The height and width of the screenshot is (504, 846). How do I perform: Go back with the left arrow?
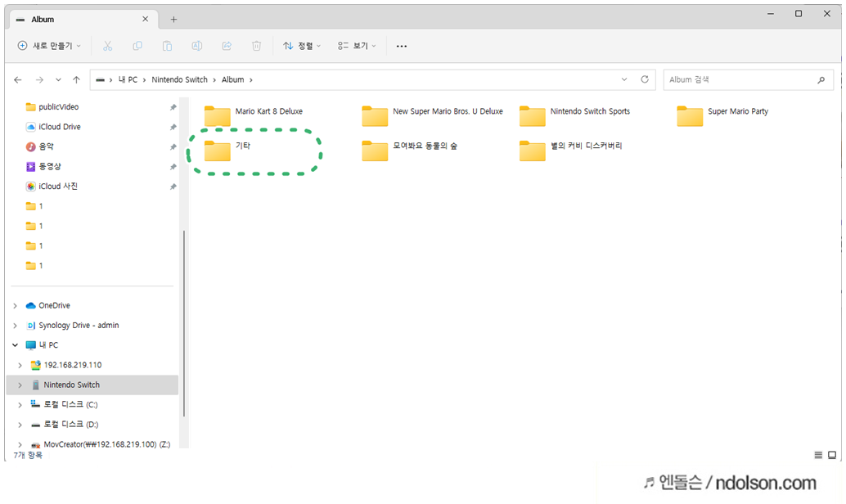[x=18, y=80]
